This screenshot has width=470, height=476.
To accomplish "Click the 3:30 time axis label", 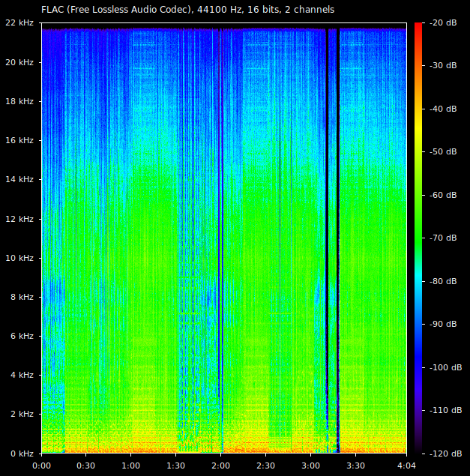I will tap(355, 466).
